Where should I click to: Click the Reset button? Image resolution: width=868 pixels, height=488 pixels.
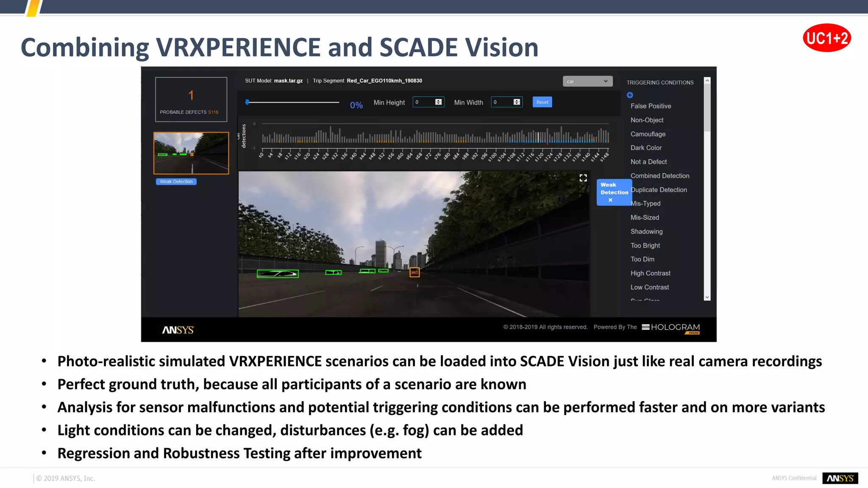click(x=542, y=102)
